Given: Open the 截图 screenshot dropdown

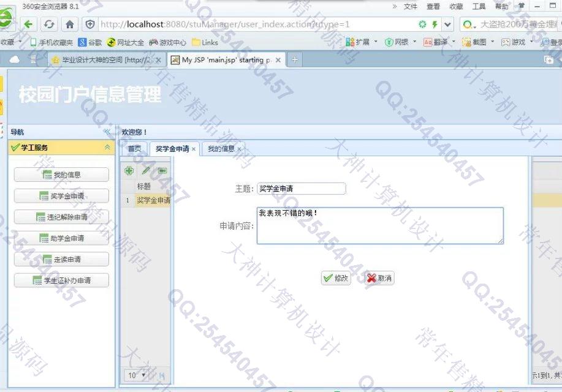Looking at the screenshot, I should pos(478,42).
